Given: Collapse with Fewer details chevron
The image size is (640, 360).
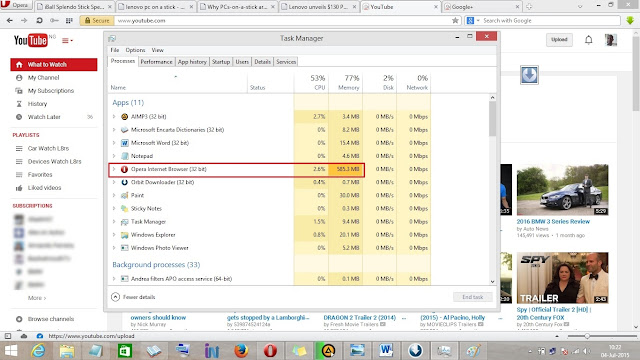Looking at the screenshot, I should (x=116, y=297).
